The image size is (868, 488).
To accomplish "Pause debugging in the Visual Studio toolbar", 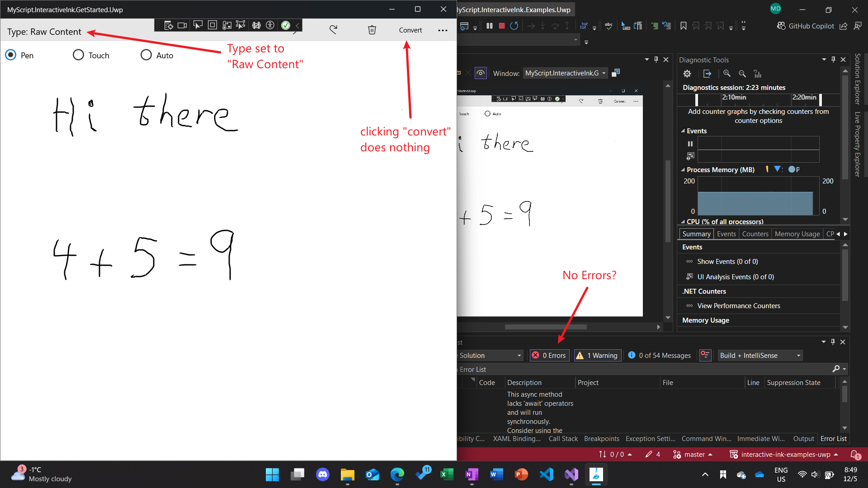I will (x=489, y=26).
